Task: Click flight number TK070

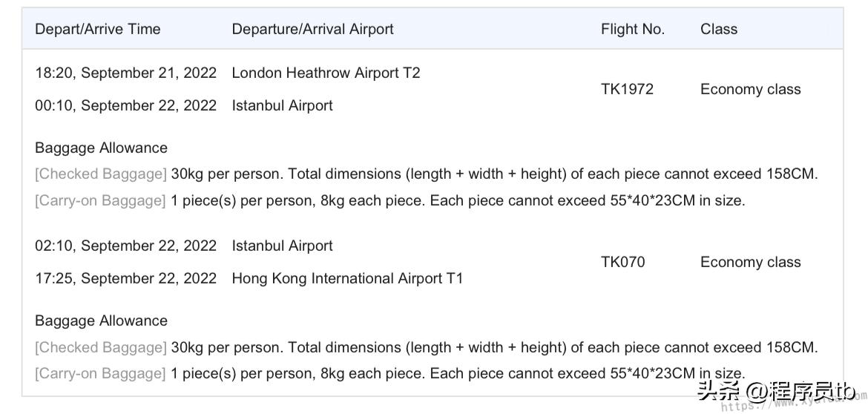Action: click(622, 262)
